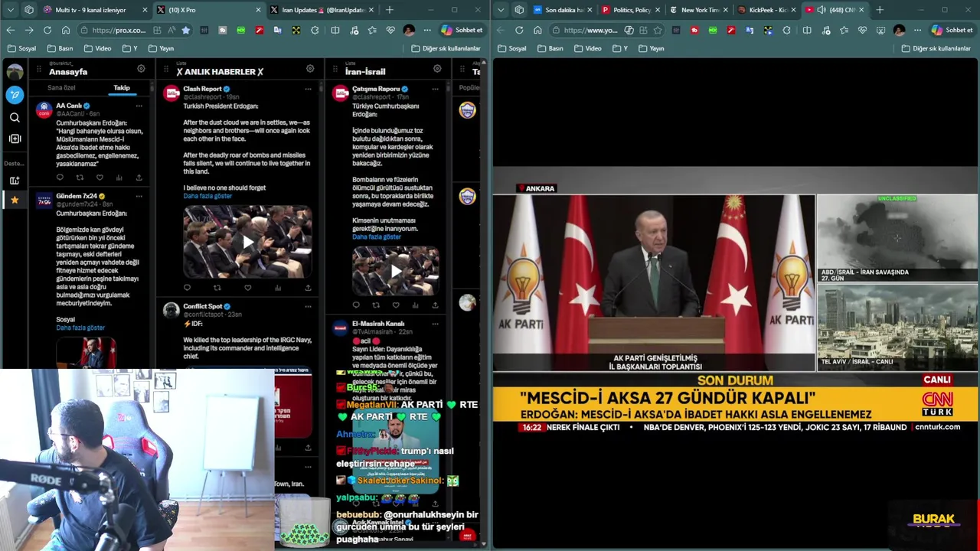Switch to Takip tab in Anasayfa
This screenshot has width=980, height=551.
point(122,88)
